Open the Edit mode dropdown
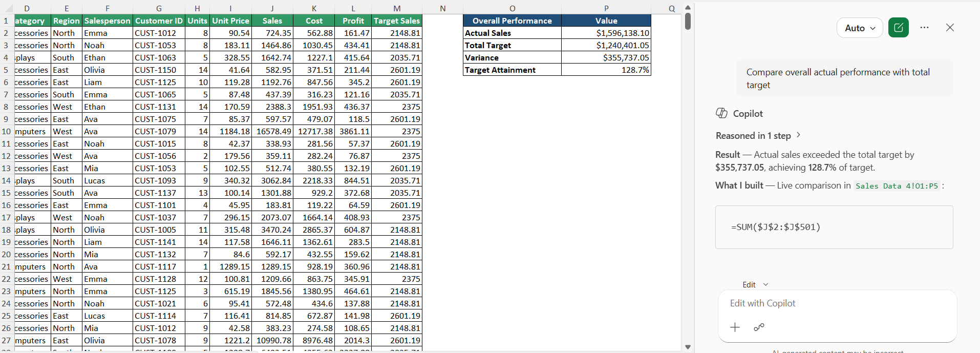 click(755, 285)
